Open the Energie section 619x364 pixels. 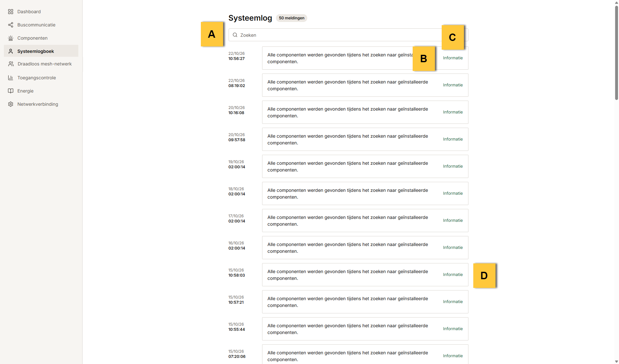(41, 91)
